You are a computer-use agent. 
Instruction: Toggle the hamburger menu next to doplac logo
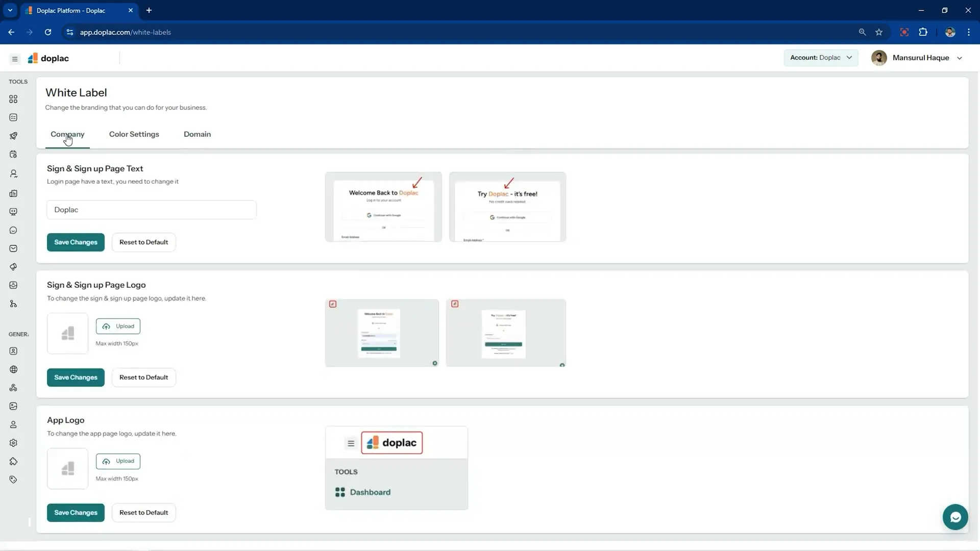tap(15, 59)
